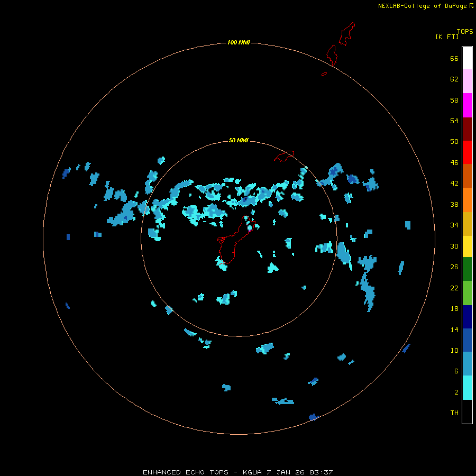This screenshot has height=476, width=476.
Task: Click the 26 legend value
Action: (x=454, y=267)
